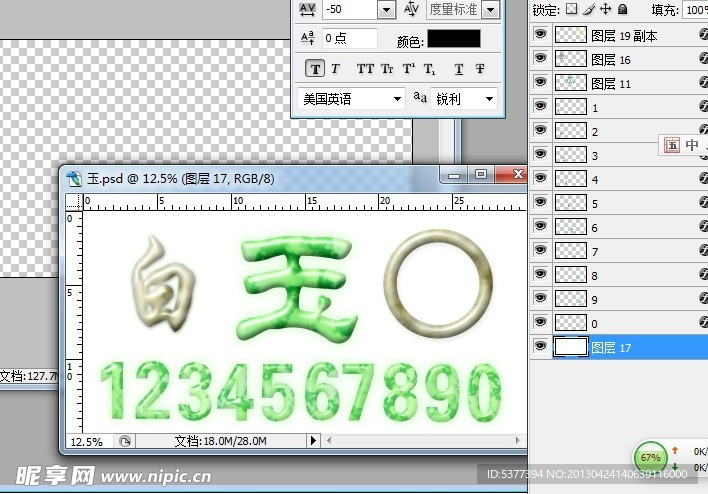Hide layer 图层 19 副本
The height and width of the screenshot is (494, 708).
coord(541,35)
